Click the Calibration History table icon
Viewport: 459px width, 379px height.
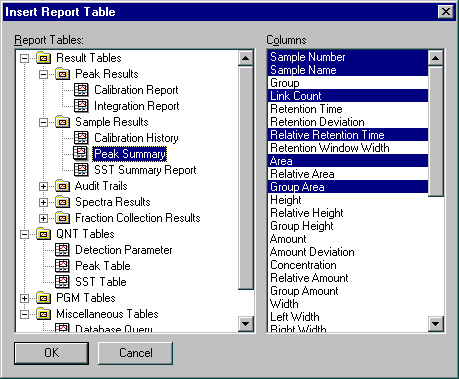pos(81,138)
